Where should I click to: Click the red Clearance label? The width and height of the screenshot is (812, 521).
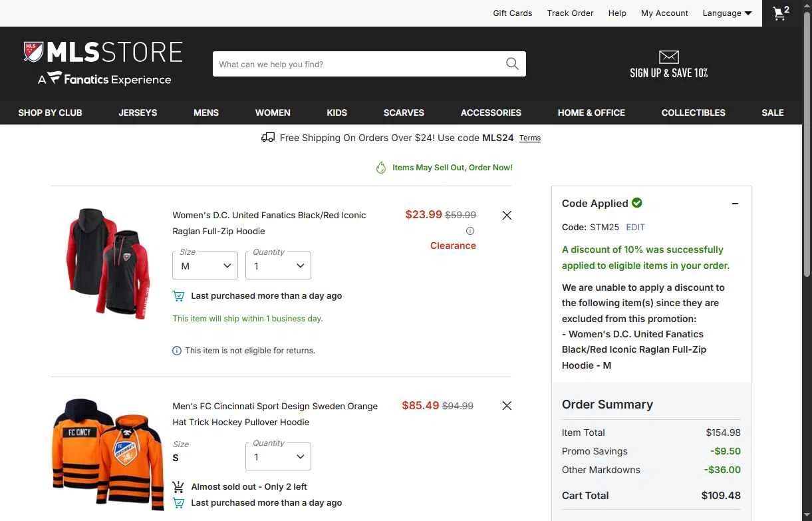(453, 246)
